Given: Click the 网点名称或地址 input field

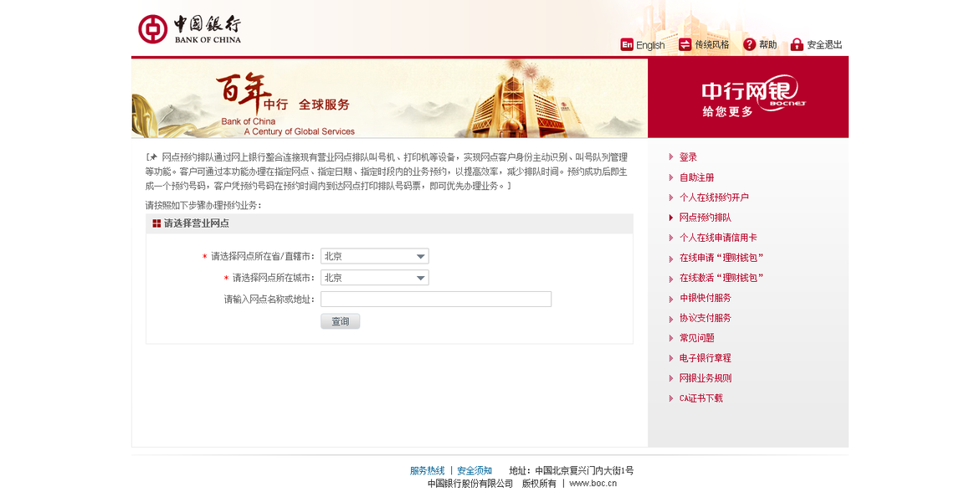Looking at the screenshot, I should coord(436,299).
